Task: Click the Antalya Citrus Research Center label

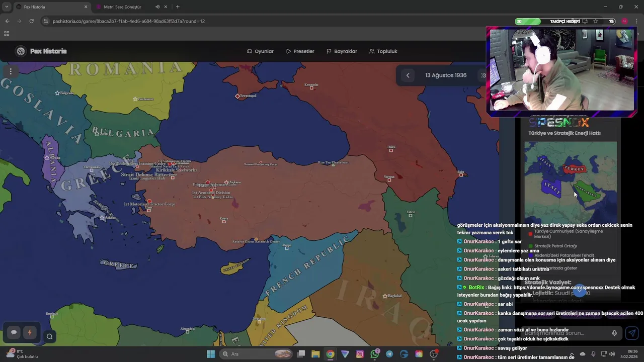Action: click(x=256, y=242)
